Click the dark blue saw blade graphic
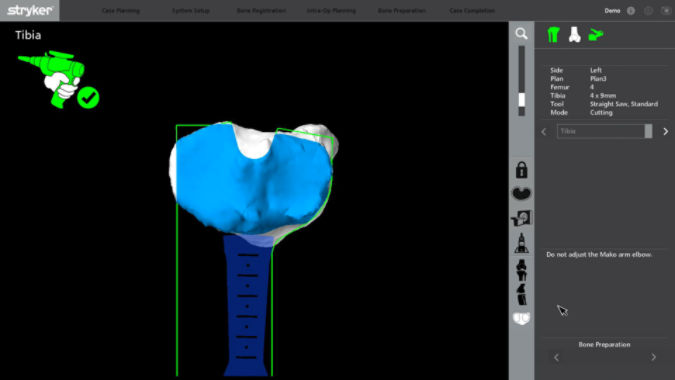This screenshot has height=380, width=675. point(248,306)
